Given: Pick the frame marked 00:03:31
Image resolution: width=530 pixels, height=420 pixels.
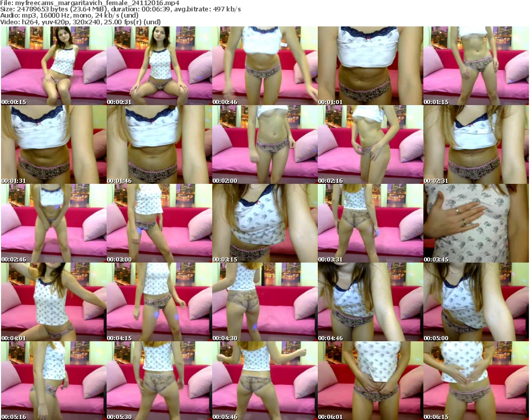Looking at the screenshot, I should (x=371, y=223).
